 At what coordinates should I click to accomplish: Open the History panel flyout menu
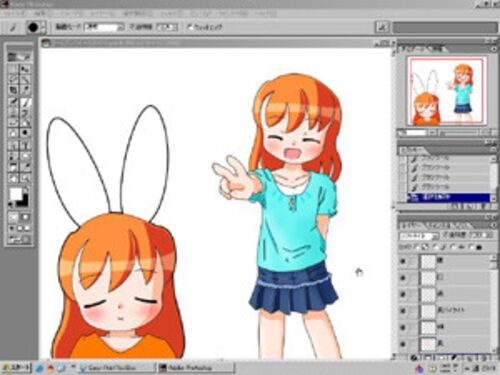(x=493, y=150)
